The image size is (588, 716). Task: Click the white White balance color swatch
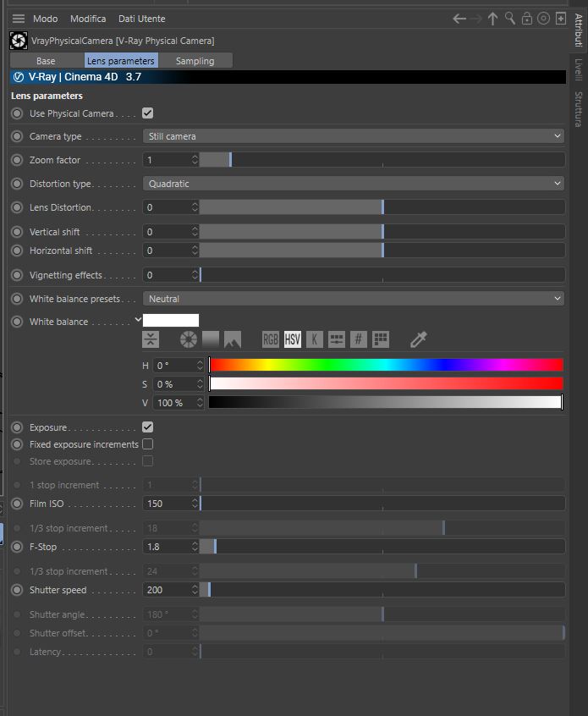[x=171, y=320]
